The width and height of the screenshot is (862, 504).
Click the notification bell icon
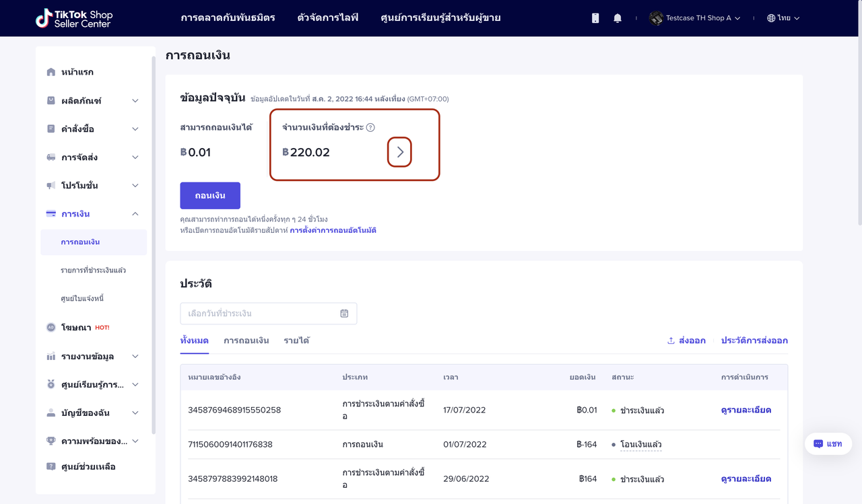click(x=618, y=18)
